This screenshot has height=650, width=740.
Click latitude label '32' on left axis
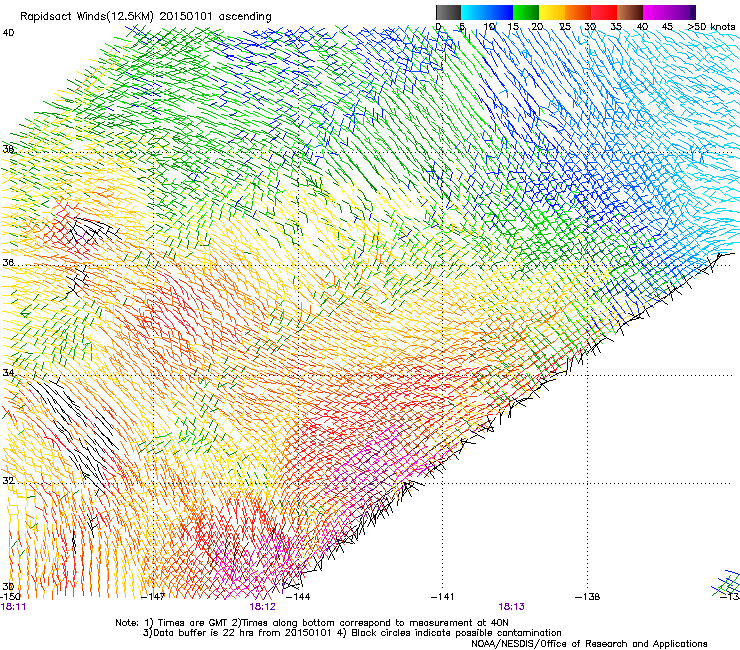(x=8, y=481)
